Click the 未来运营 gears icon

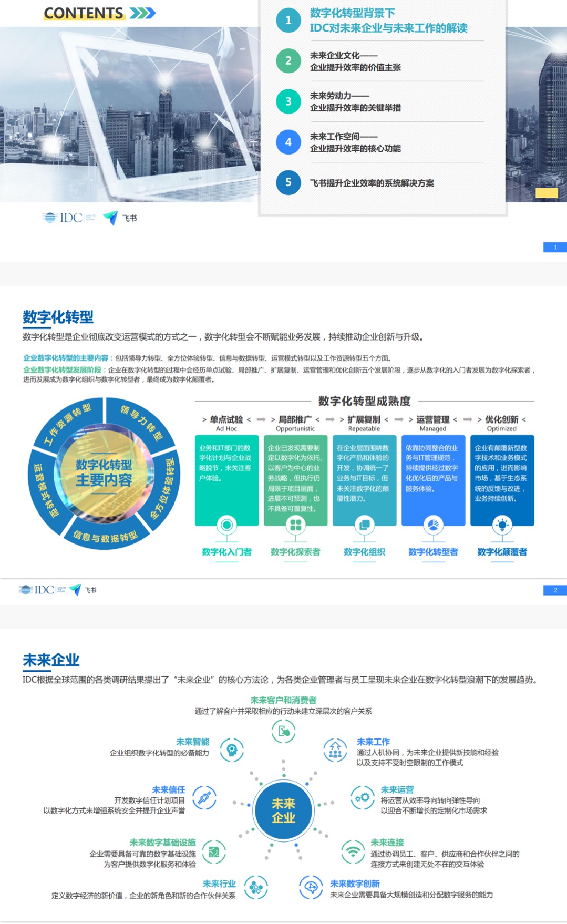point(363,797)
